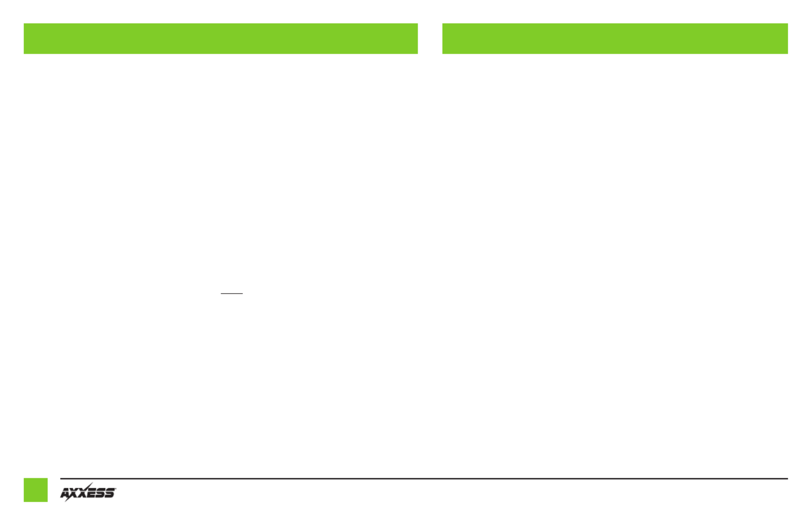The width and height of the screenshot is (812, 526).
Task: Click the right green header banner
Action: (615, 38)
